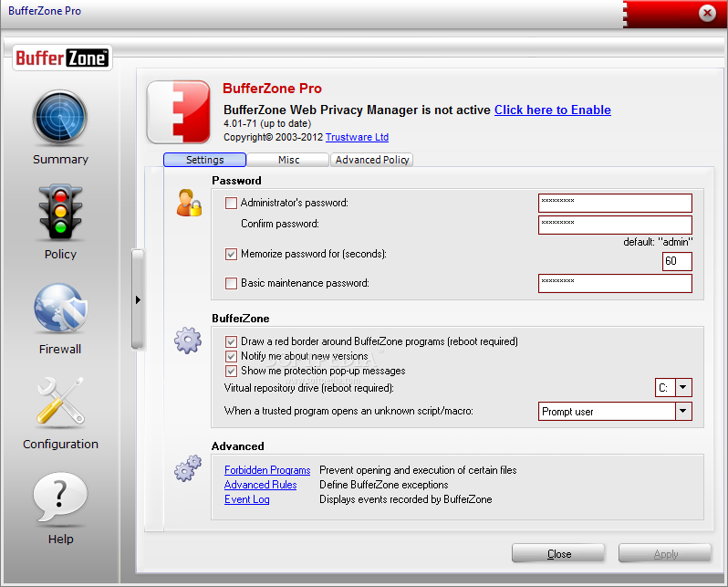Click the Basic maintenance password field
This screenshot has width=728, height=587.
615,284
